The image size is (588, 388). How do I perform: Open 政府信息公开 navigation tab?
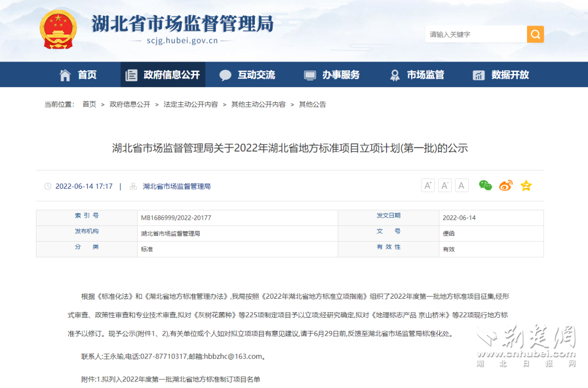pyautogui.click(x=163, y=75)
